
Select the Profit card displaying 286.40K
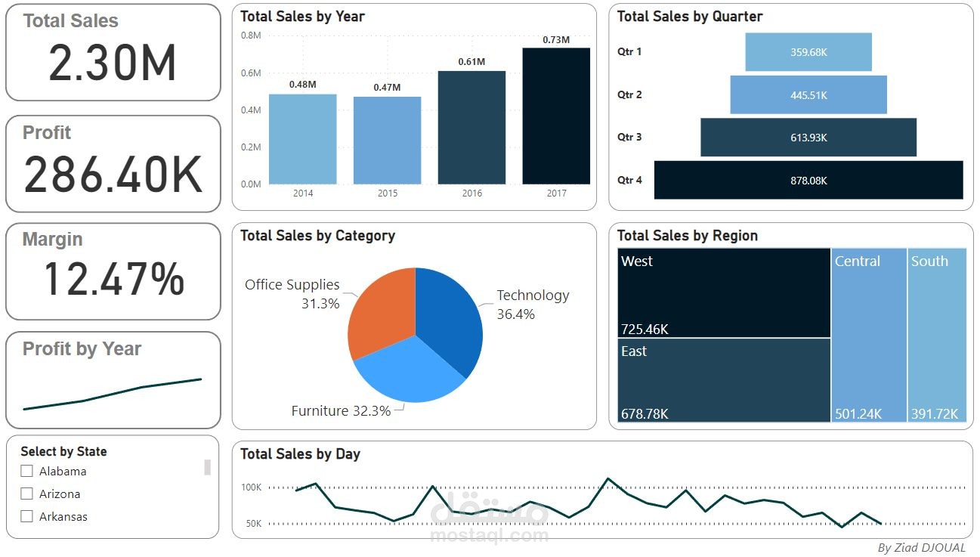(x=112, y=160)
